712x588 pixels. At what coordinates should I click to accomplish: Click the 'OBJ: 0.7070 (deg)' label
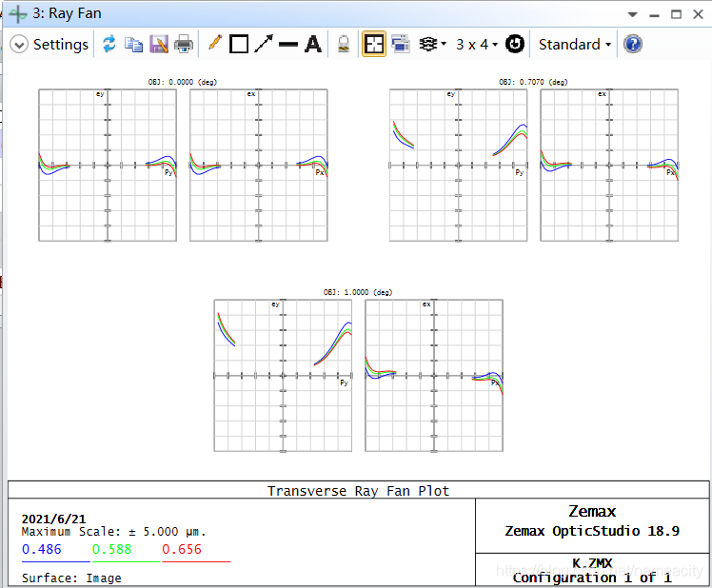pos(534,82)
